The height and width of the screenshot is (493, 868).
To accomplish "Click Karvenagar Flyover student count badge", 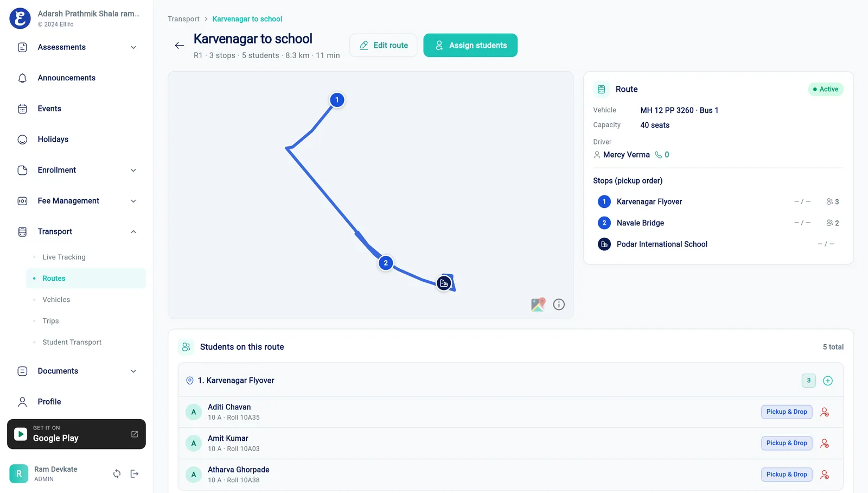I will [x=809, y=381].
